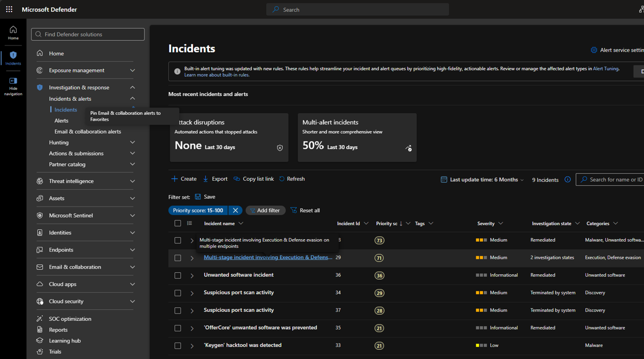Click the icon on Multi-alert incidents card
644x359 pixels.
(408, 148)
